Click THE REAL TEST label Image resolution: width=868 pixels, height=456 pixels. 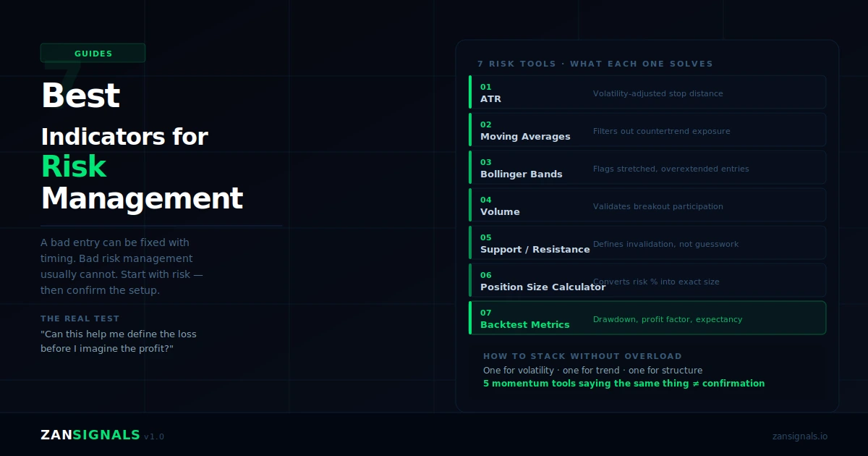(x=80, y=318)
